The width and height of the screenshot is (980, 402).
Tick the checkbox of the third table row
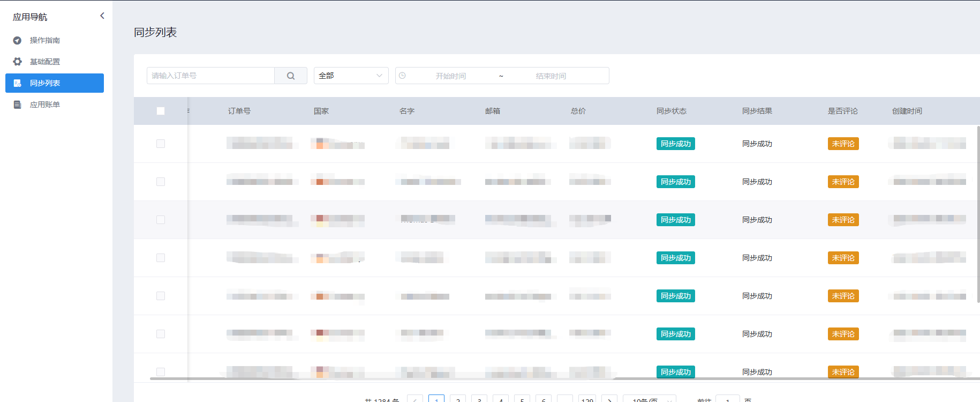161,220
